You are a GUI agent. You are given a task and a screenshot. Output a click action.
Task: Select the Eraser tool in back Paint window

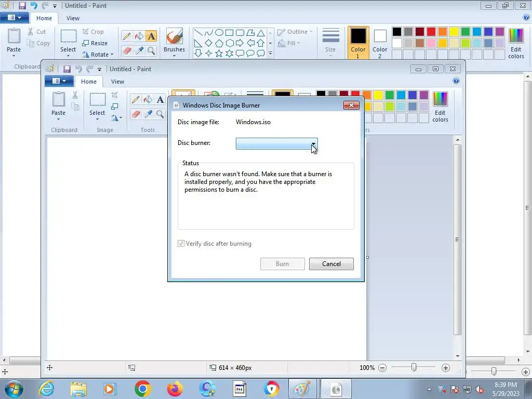[127, 50]
